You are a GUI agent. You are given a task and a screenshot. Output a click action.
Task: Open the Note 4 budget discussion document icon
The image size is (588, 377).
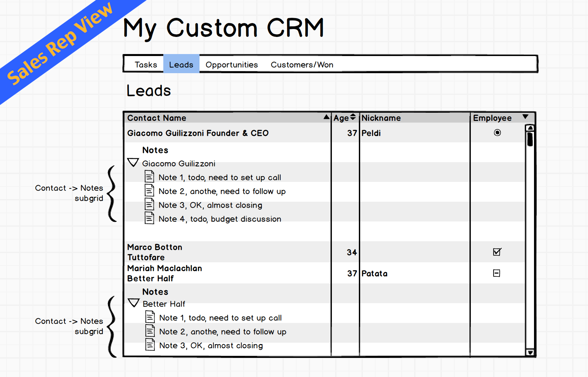point(149,218)
